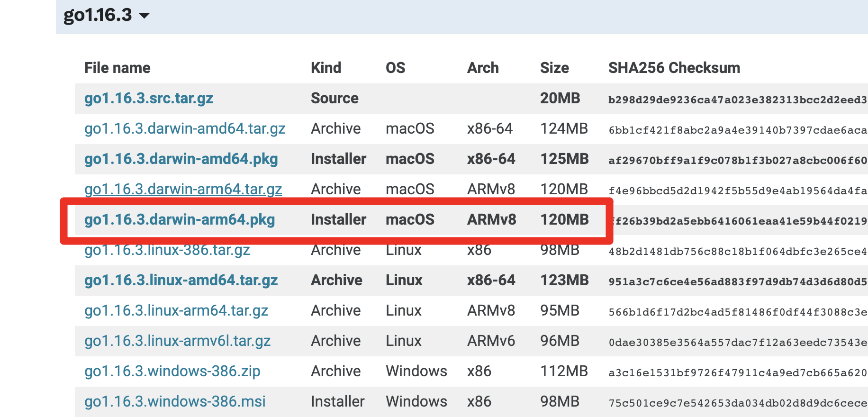Open go1.16.3.darwin-amd64.tar.gz link
Screen dimensions: 868x417
[x=185, y=128]
